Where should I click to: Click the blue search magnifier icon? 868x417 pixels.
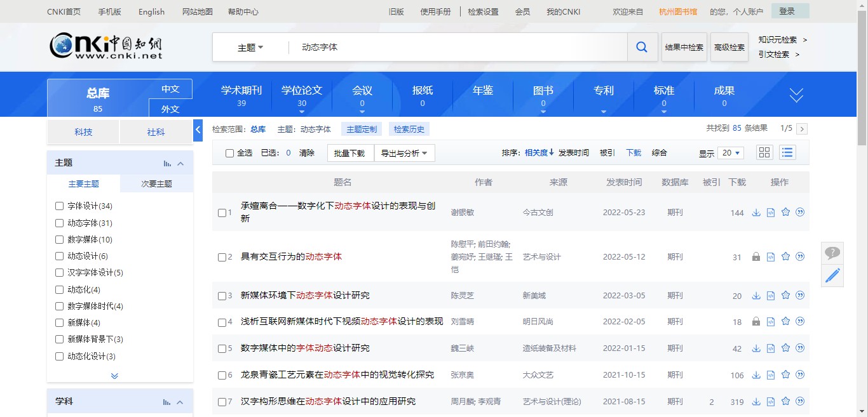(x=642, y=47)
